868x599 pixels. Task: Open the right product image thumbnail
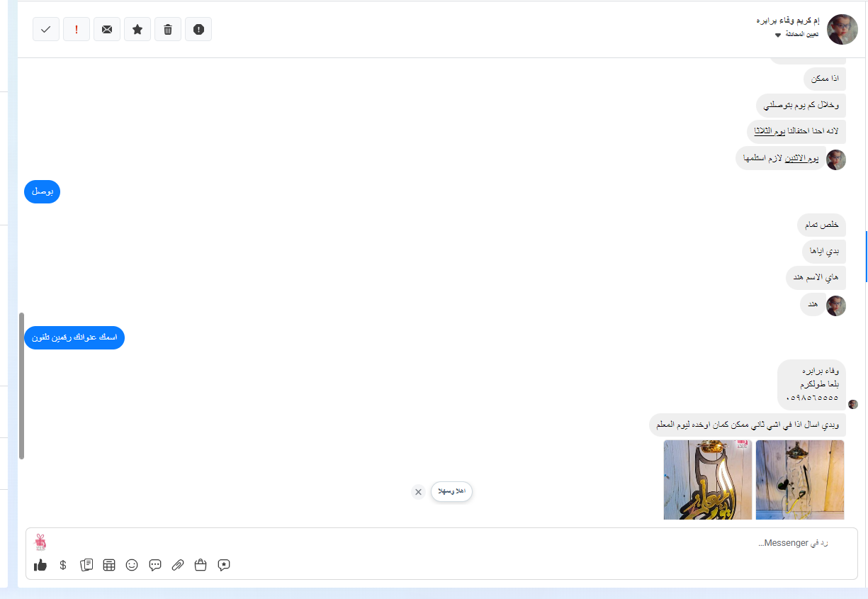click(799, 479)
